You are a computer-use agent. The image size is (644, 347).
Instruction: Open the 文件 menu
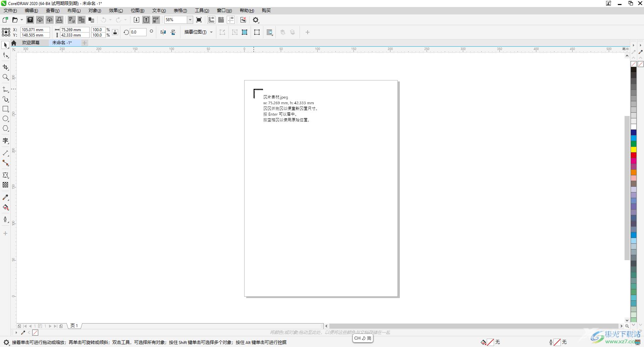coord(10,10)
